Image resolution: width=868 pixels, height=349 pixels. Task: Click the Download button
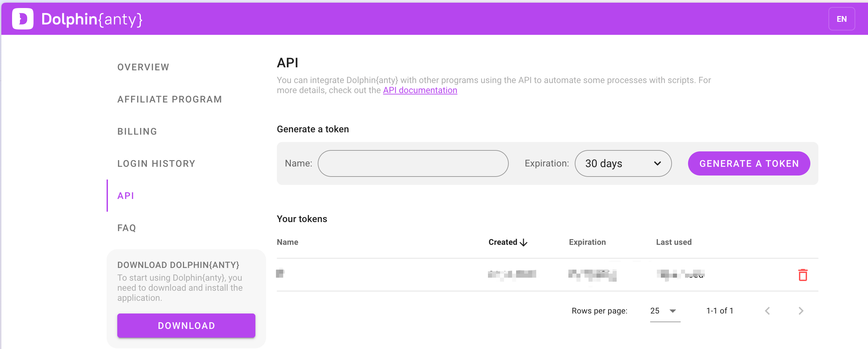pos(186,326)
